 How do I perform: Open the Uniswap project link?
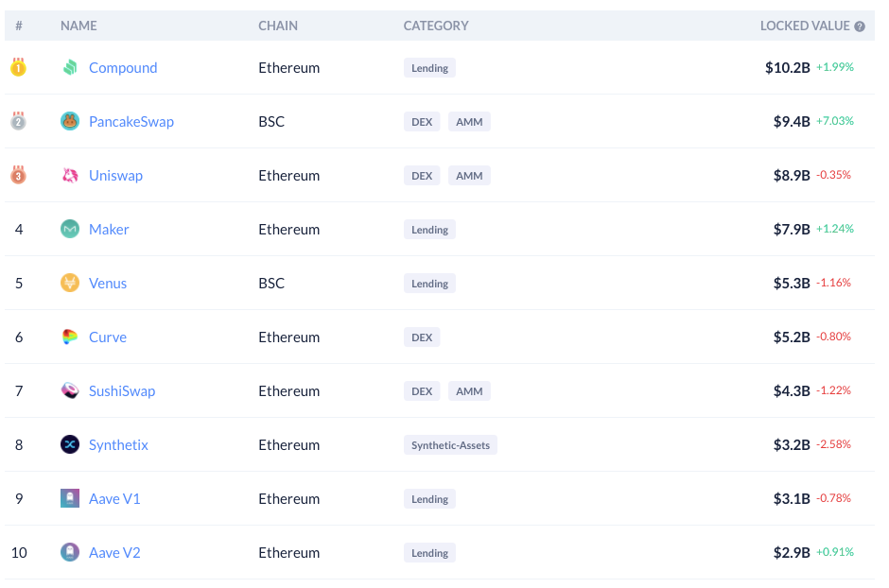[115, 175]
